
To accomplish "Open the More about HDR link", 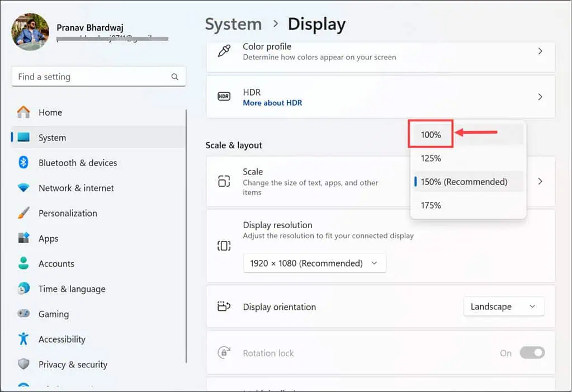I will pos(272,102).
